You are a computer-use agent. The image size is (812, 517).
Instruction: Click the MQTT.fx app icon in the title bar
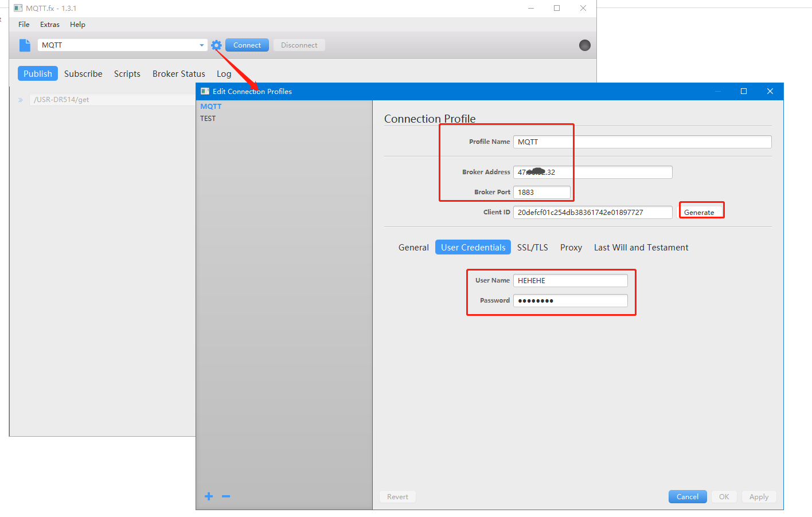[18, 8]
